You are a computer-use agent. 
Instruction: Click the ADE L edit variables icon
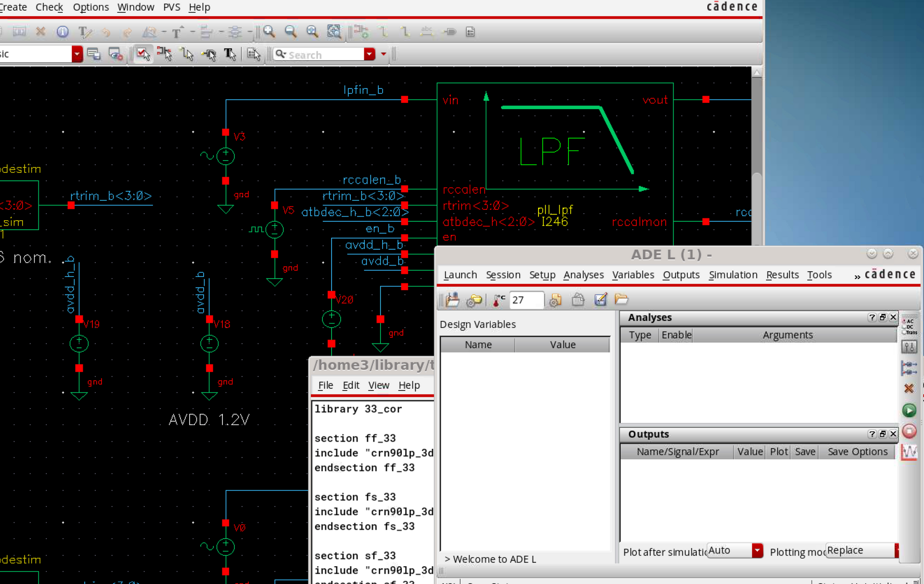tap(600, 300)
